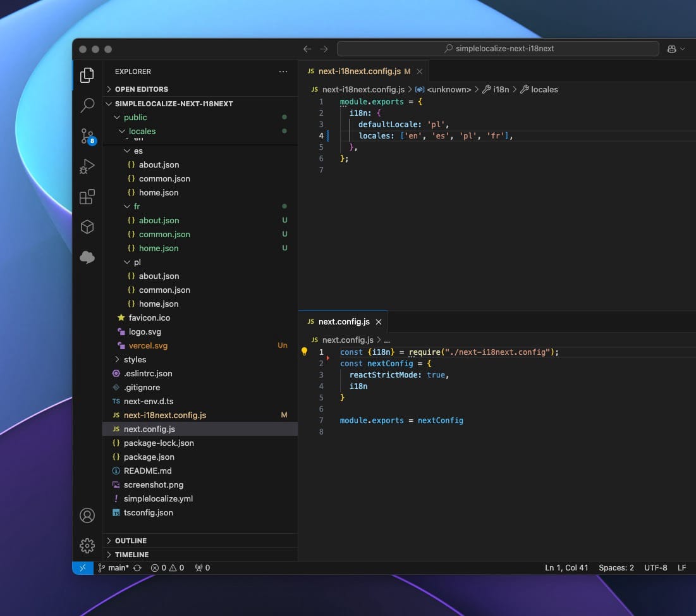Screen dimensions: 696x616
Task: Switch to the next-i18next.config.js tab
Action: 360,71
